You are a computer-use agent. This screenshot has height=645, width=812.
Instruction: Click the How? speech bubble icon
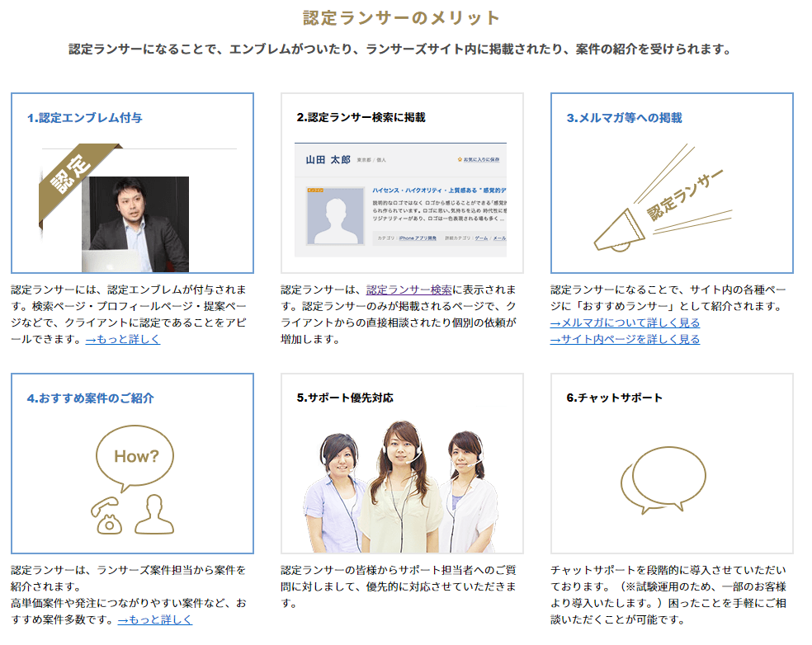135,458
